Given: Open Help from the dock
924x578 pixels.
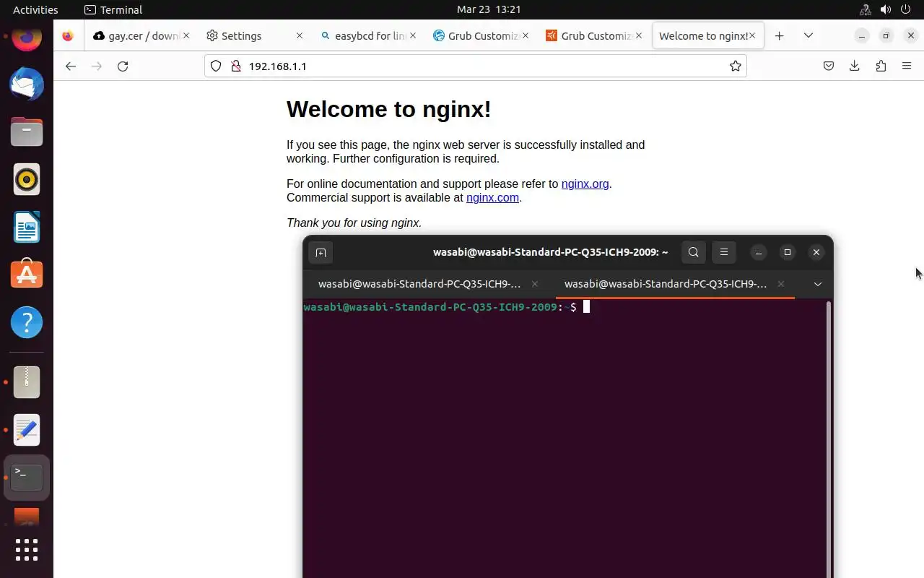Looking at the screenshot, I should (27, 322).
